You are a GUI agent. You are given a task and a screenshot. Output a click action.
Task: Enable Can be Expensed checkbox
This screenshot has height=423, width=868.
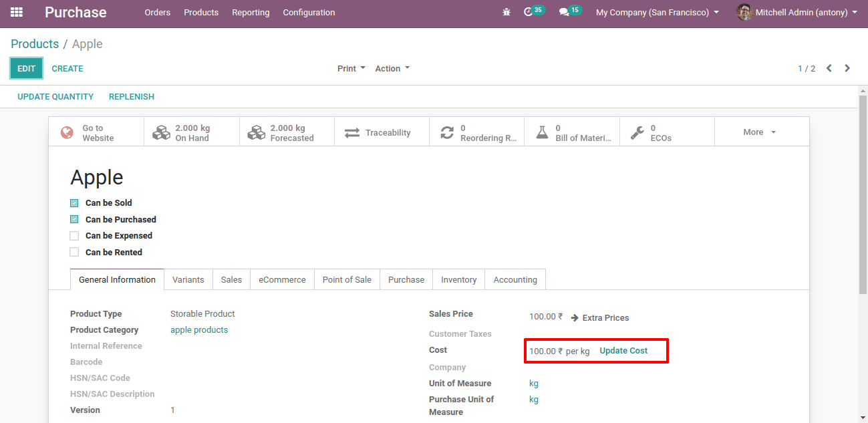[74, 236]
